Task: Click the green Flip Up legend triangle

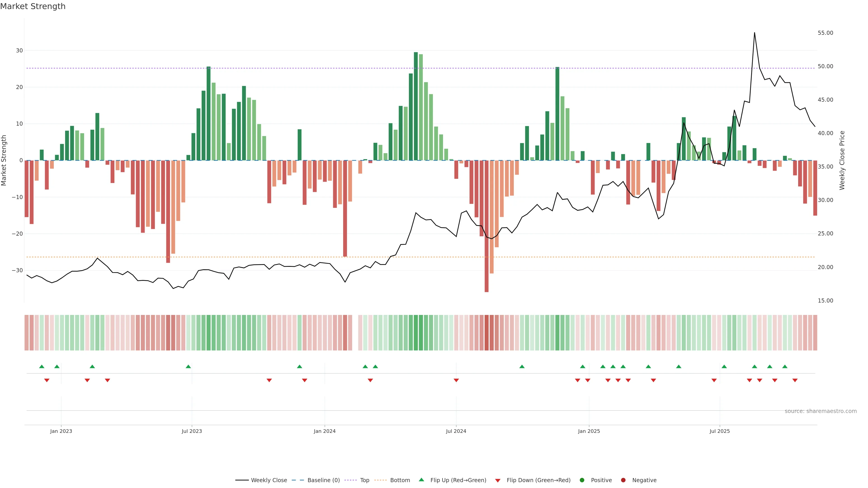Action: click(x=421, y=480)
